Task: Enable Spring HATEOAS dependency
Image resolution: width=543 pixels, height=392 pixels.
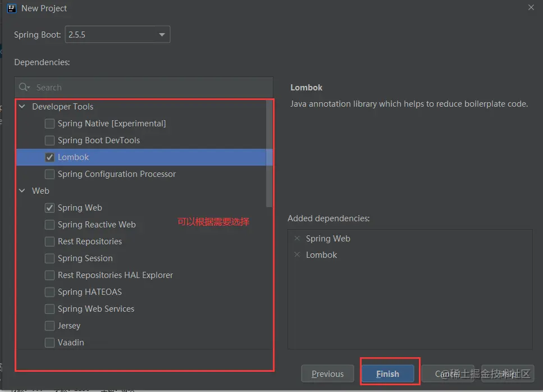Action: [x=49, y=292]
